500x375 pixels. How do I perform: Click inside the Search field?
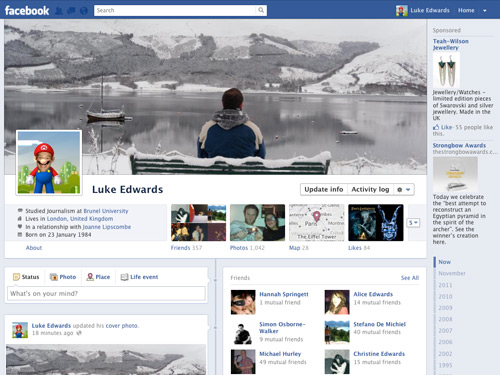(x=175, y=10)
